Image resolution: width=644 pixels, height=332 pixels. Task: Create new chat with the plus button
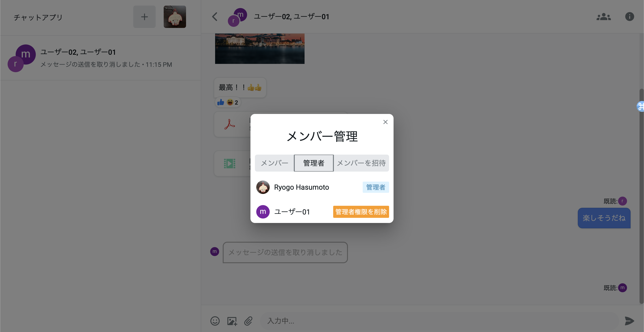pos(144,17)
